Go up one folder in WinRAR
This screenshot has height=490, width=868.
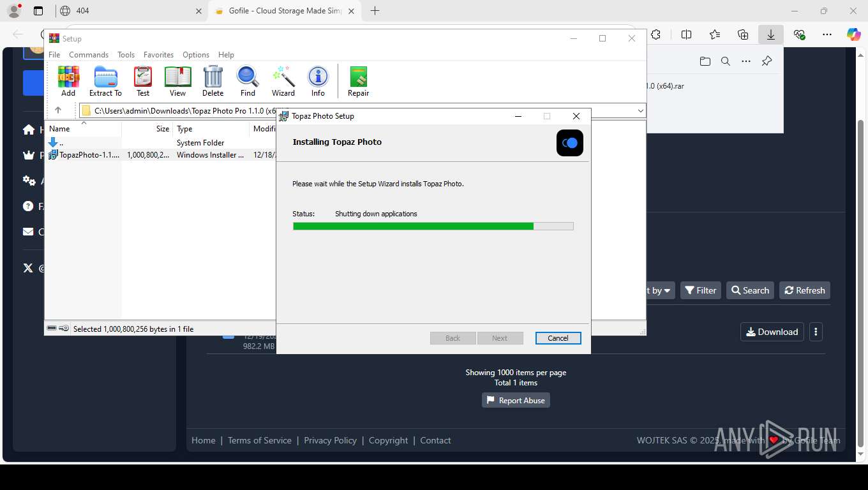click(x=58, y=110)
